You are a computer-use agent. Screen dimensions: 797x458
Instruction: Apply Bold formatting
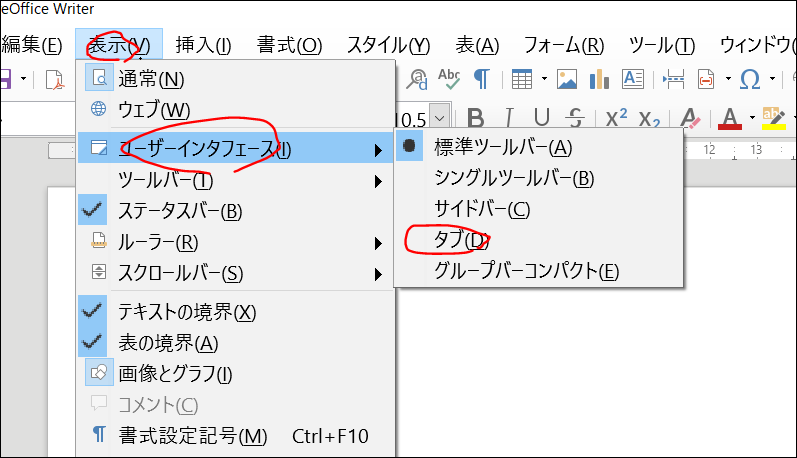pos(475,118)
